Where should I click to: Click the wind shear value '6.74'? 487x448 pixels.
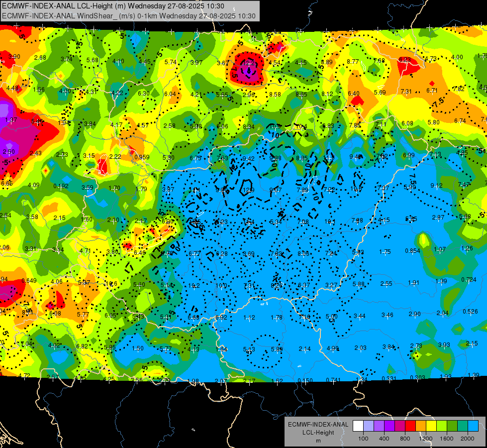460,120
